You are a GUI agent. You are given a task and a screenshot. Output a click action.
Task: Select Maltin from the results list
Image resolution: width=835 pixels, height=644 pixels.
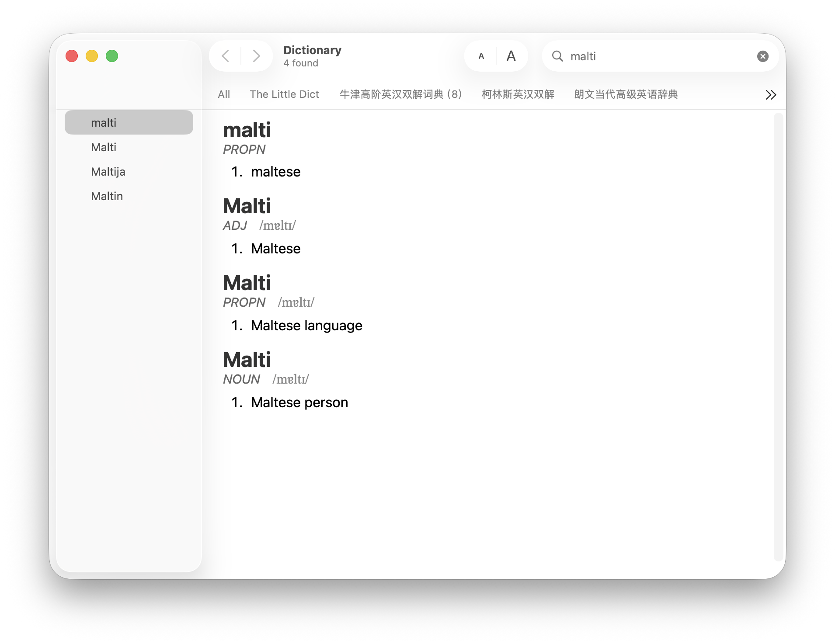[107, 196]
